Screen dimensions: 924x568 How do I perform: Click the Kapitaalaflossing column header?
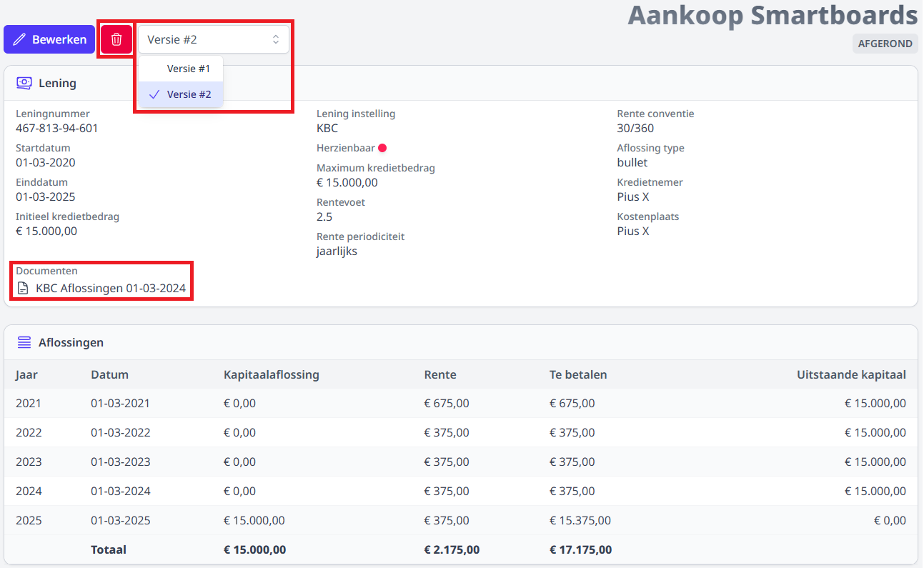(271, 374)
